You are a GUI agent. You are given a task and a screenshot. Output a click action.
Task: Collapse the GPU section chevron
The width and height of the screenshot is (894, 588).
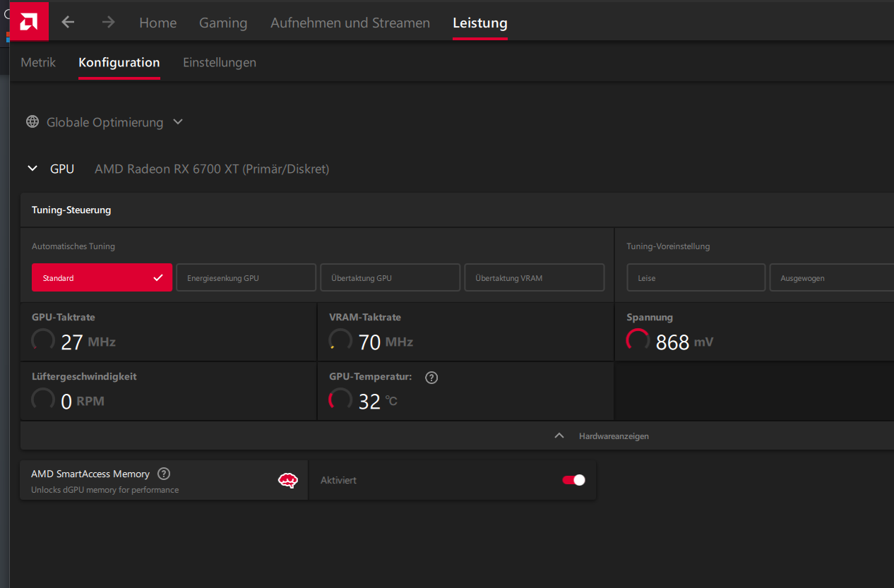[32, 169]
